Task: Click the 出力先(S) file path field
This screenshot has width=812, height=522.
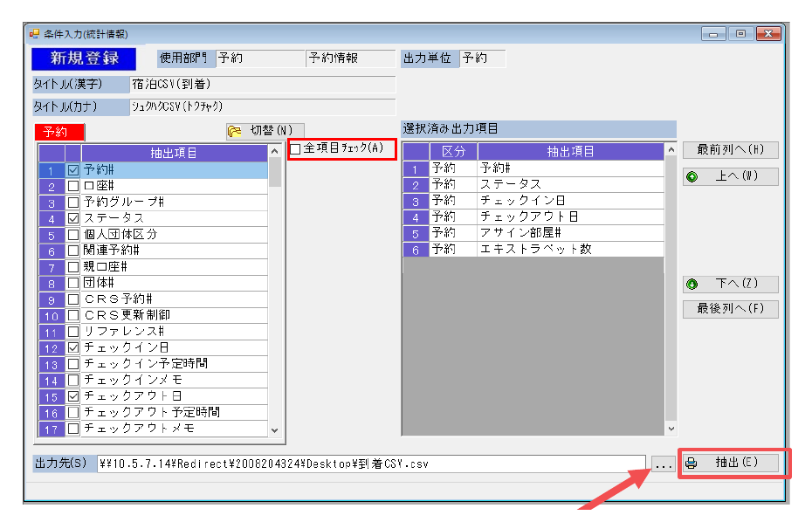Action: [x=371, y=464]
